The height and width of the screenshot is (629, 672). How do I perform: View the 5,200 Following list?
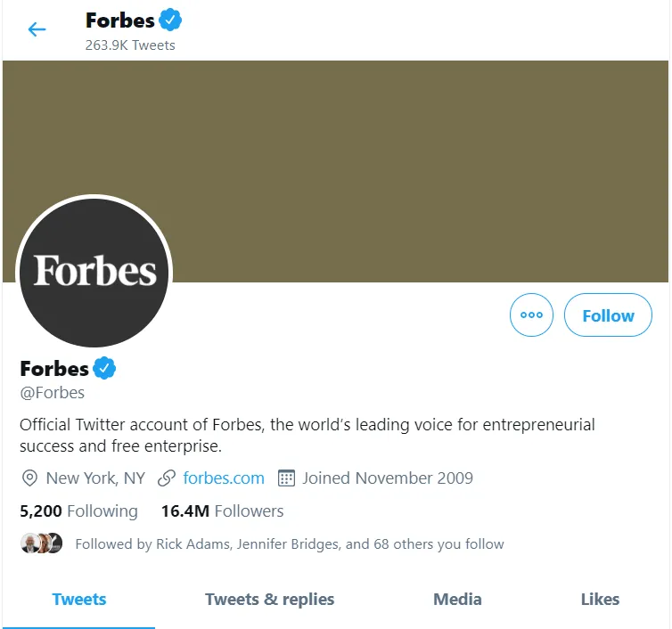click(78, 511)
